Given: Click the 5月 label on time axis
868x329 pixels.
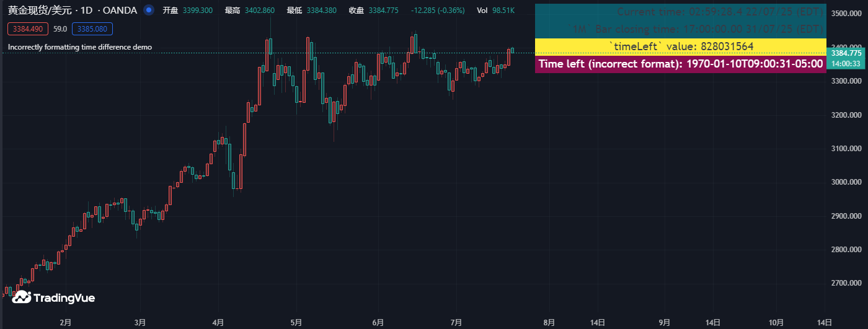Looking at the screenshot, I should tap(296, 322).
